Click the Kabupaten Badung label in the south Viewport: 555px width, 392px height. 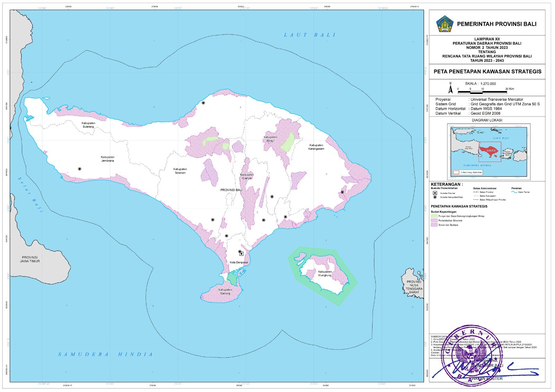click(225, 291)
